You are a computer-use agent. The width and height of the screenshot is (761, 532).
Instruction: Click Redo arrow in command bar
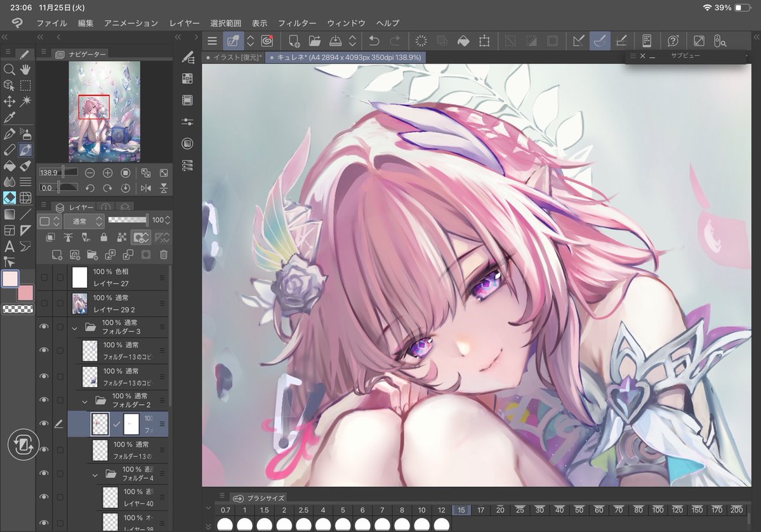(x=395, y=41)
